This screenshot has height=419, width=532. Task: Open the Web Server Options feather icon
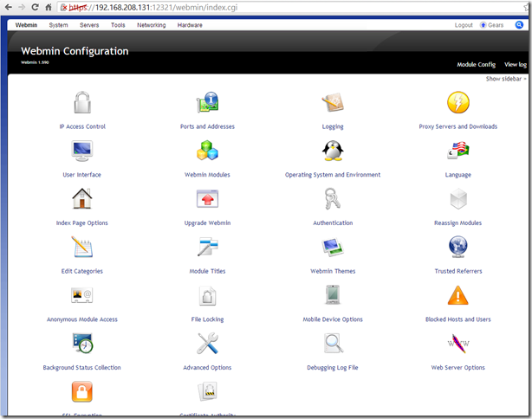458,344
